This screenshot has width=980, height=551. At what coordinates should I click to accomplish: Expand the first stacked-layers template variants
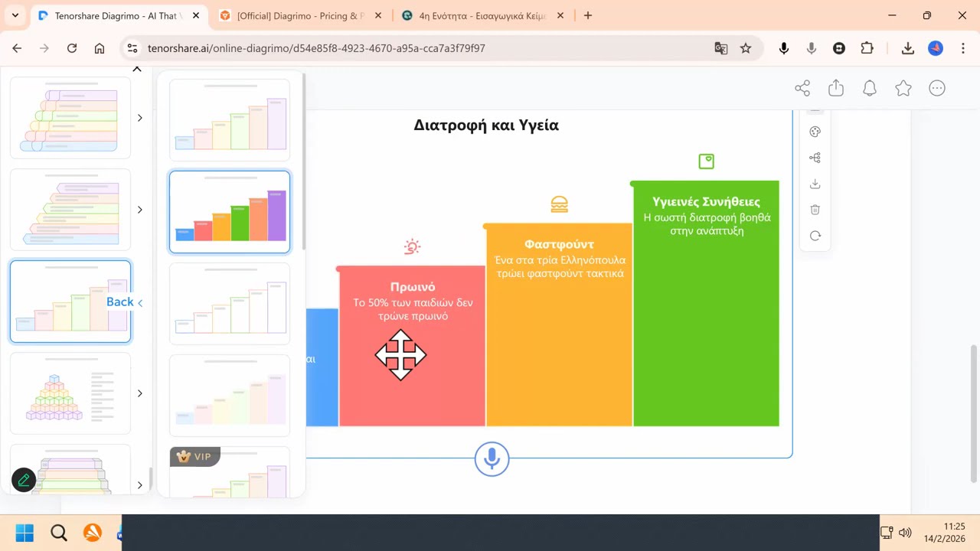(x=139, y=118)
